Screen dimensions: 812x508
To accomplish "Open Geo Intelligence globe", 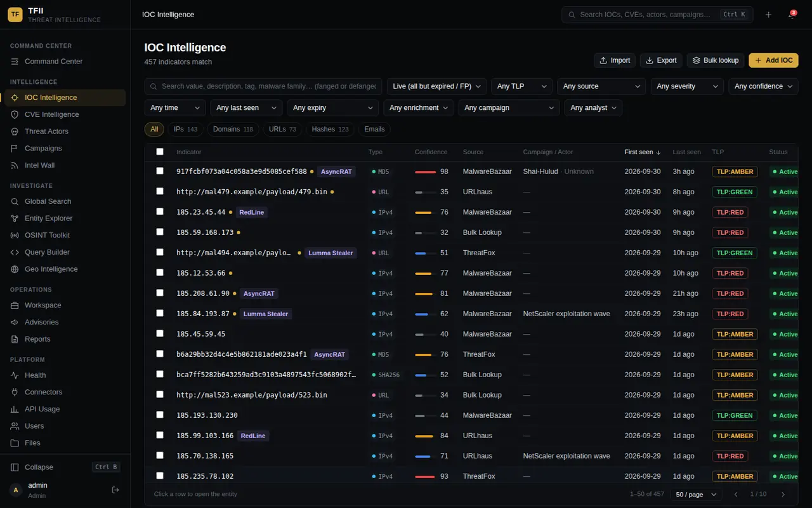I will tap(65, 269).
